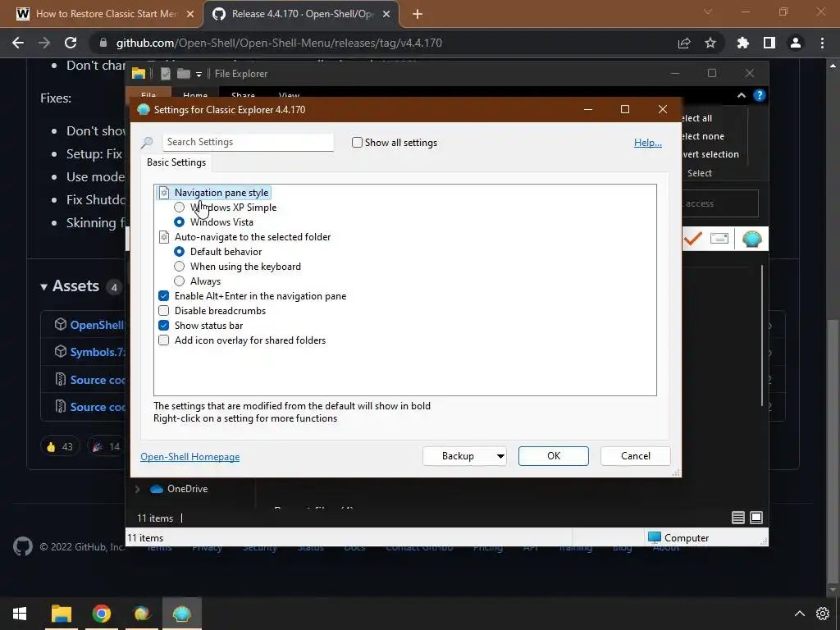Switch to Release 4.4.170 Open-Shell tab
The image size is (840, 630).
(300, 14)
